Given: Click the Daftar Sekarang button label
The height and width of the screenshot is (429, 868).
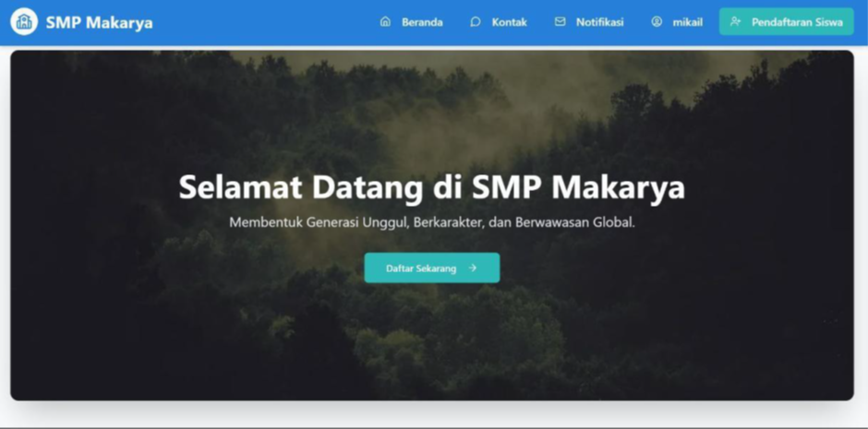Looking at the screenshot, I should click(x=421, y=268).
